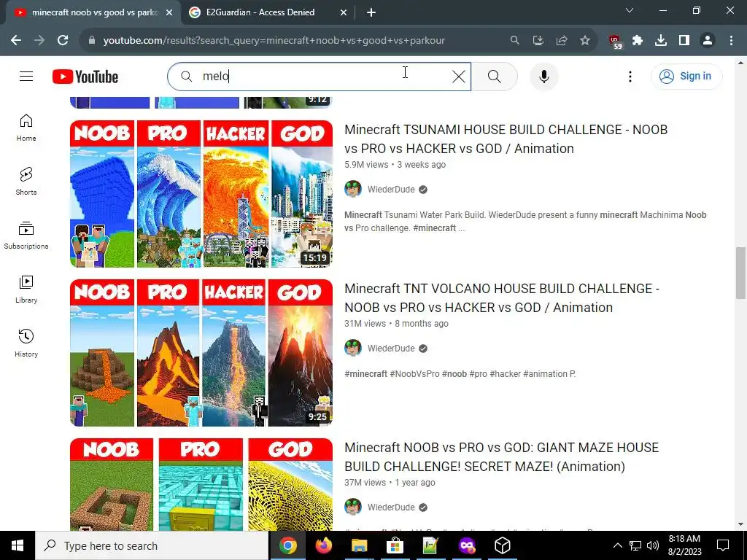The image size is (747, 560).
Task: Open volume control in system tray
Action: click(x=653, y=545)
